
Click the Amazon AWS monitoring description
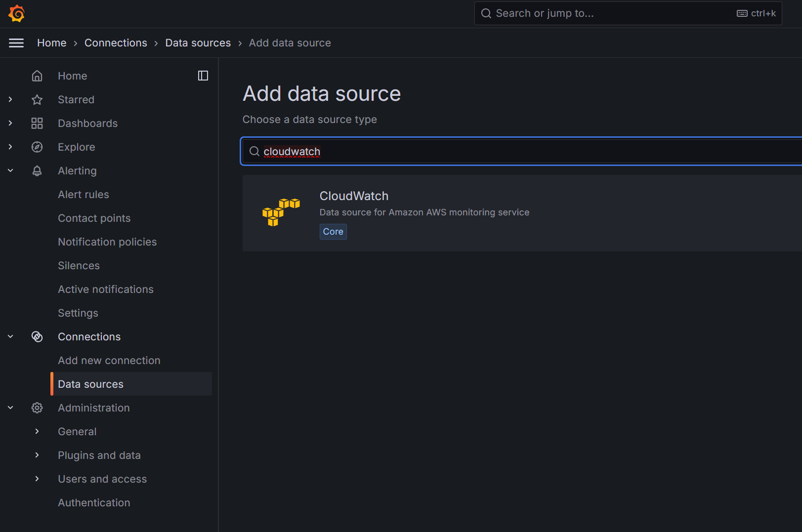pos(424,212)
